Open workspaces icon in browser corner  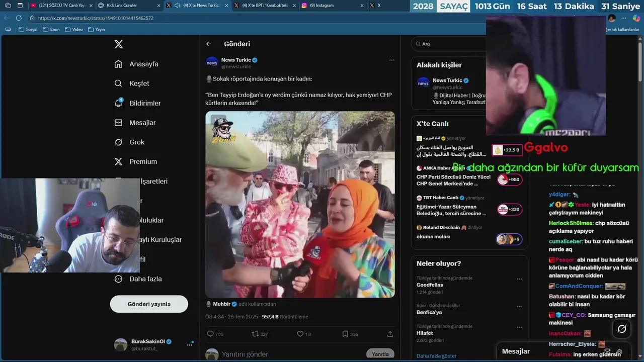tap(7, 6)
